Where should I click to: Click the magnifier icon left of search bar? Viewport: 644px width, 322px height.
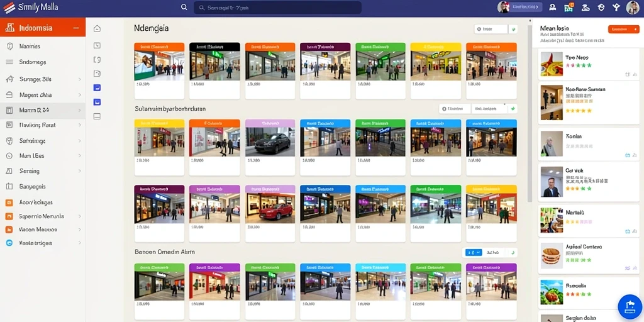(184, 8)
